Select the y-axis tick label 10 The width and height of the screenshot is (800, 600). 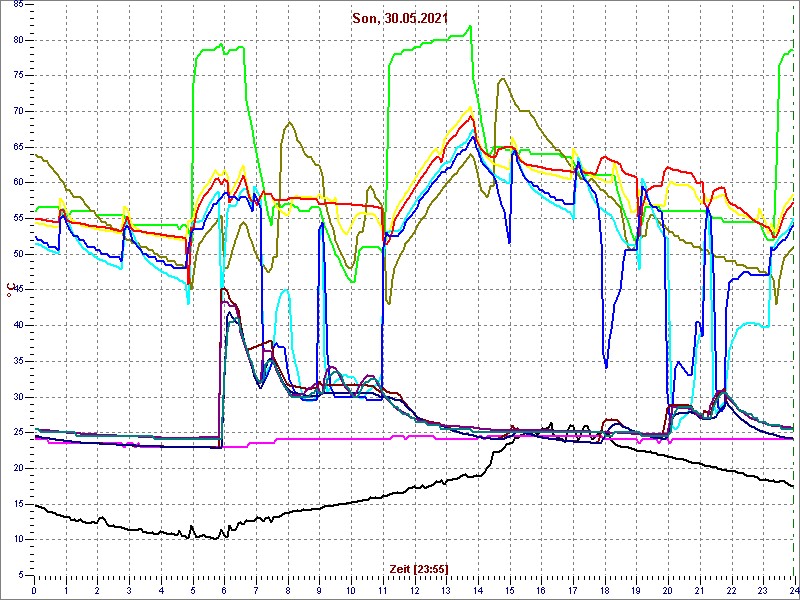(x=18, y=540)
